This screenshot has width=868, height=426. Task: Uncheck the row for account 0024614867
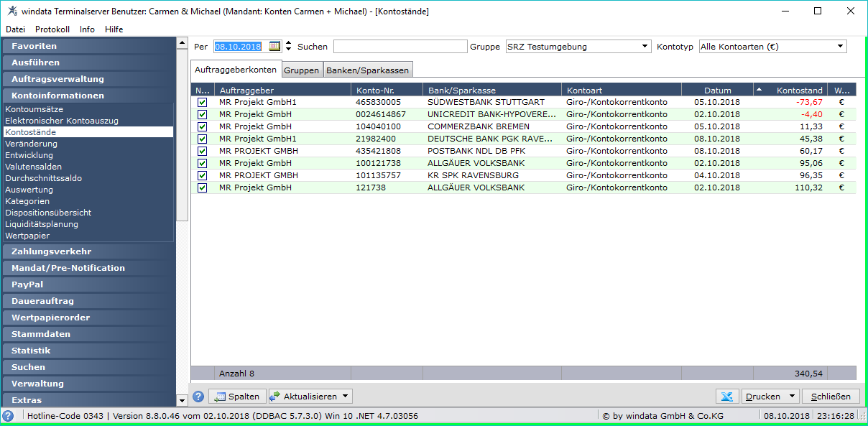pyautogui.click(x=202, y=115)
